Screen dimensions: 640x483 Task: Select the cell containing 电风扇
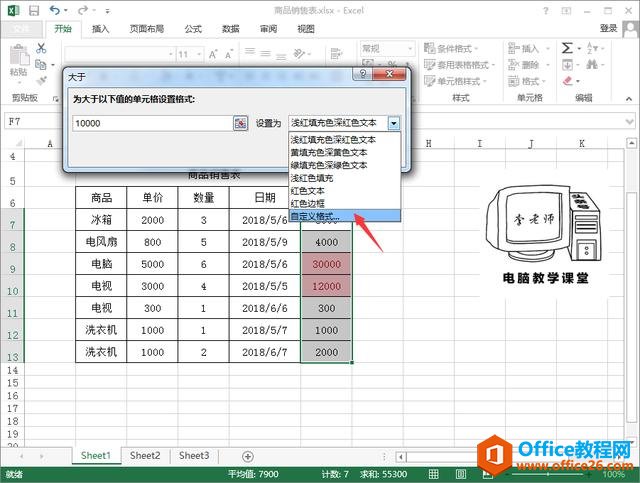101,242
